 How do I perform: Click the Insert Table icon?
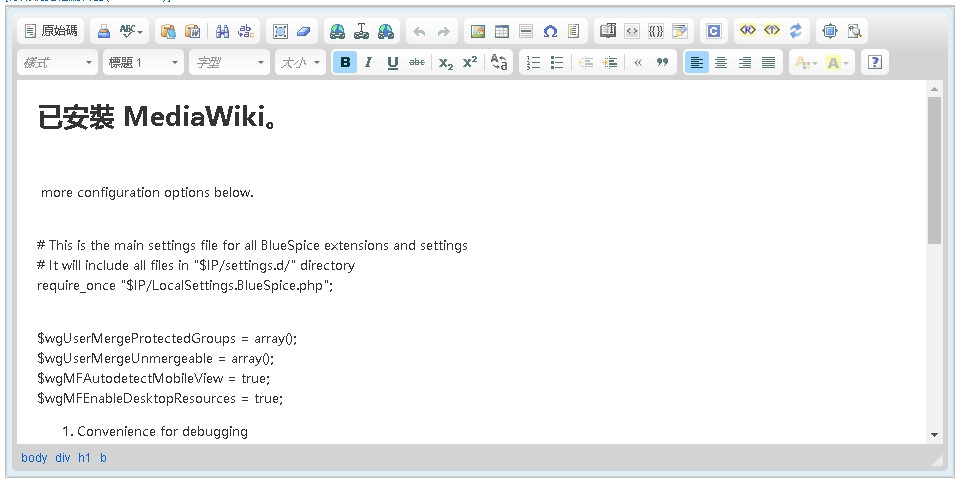[x=502, y=31]
